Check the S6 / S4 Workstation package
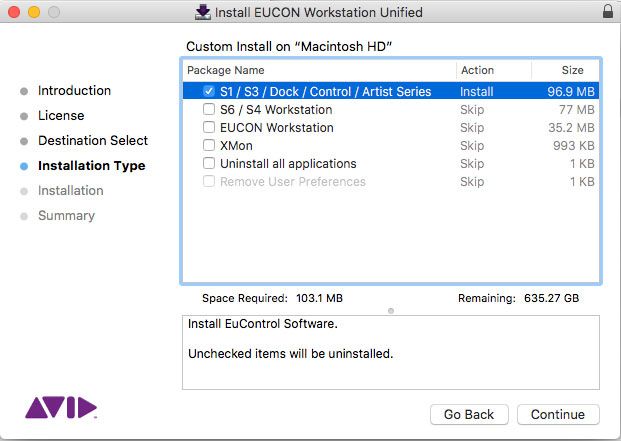Screen dimensions: 621x441 tap(209, 109)
